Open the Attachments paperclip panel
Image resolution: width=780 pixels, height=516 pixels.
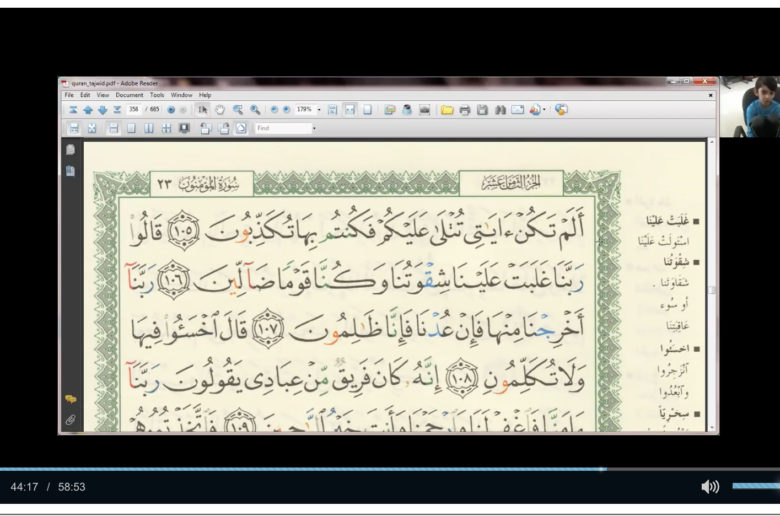point(70,420)
